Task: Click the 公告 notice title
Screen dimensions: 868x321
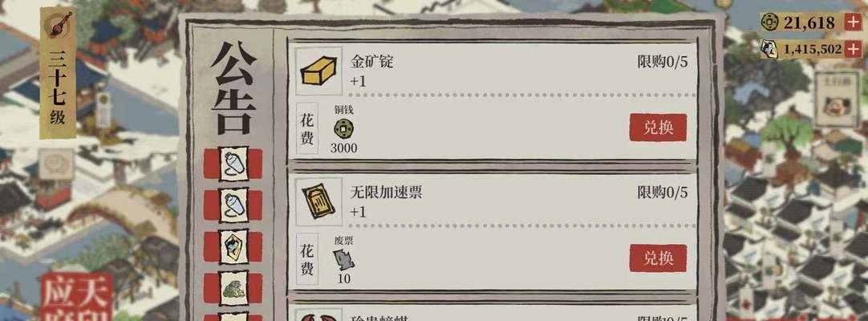Action: 233,87
